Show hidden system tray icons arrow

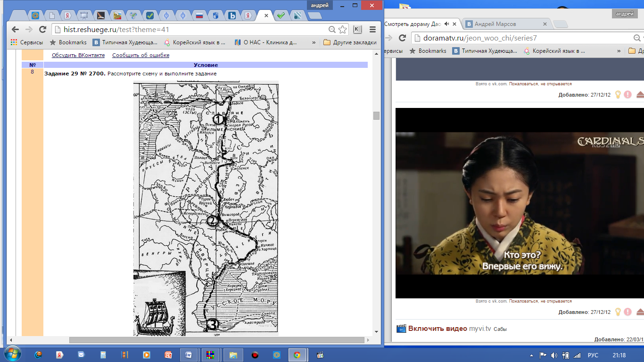click(531, 355)
